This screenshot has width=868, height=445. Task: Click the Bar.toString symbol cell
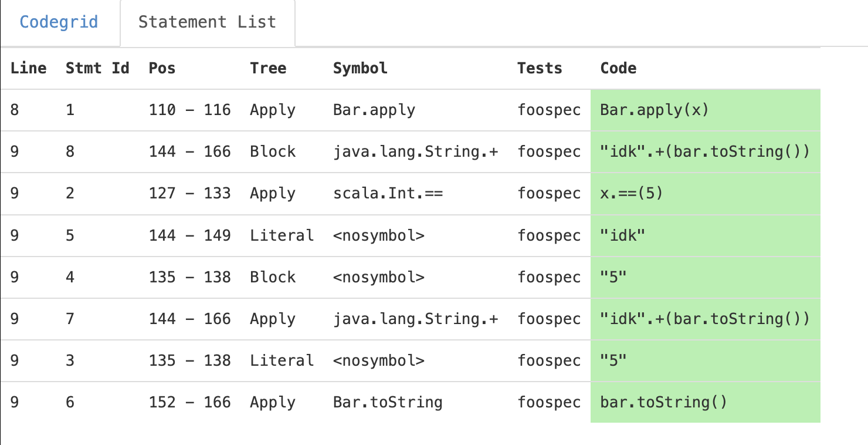pos(388,402)
